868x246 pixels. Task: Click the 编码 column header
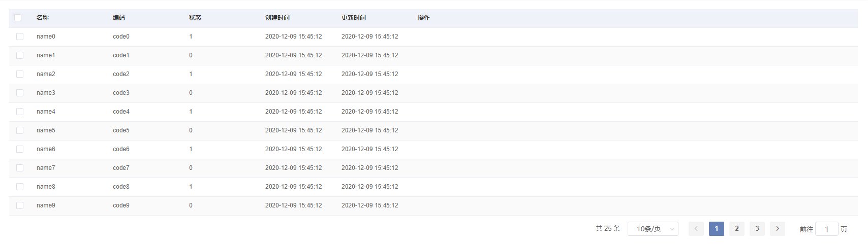(x=119, y=18)
